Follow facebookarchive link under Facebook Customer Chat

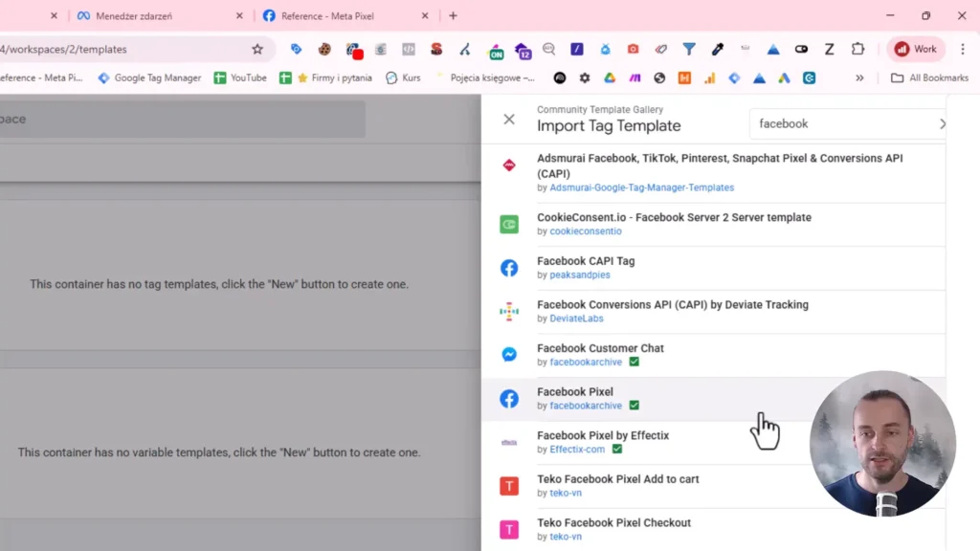tap(585, 363)
